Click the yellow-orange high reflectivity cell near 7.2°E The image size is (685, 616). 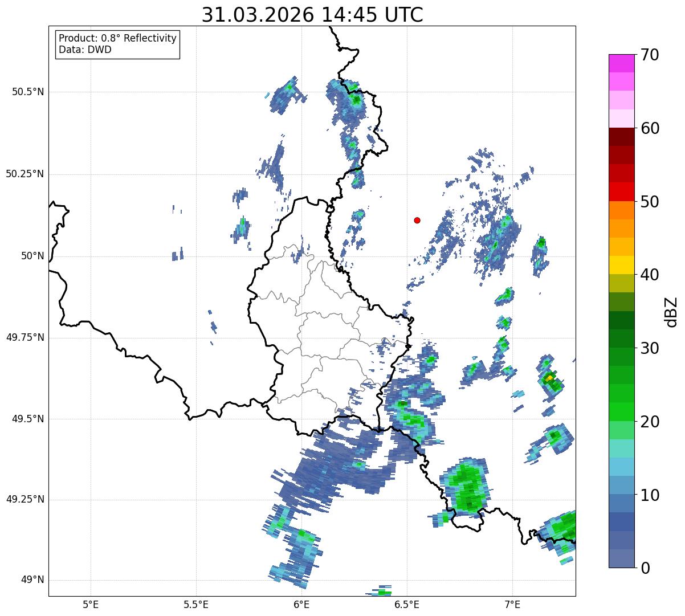tap(549, 378)
